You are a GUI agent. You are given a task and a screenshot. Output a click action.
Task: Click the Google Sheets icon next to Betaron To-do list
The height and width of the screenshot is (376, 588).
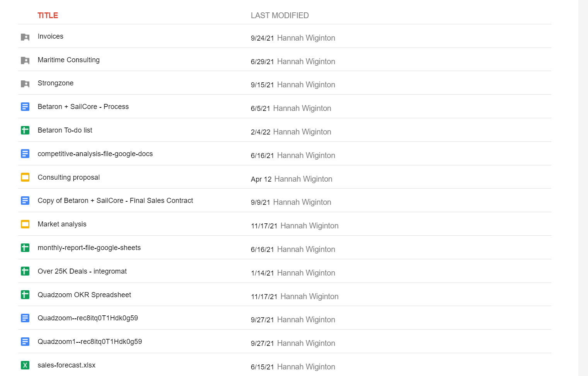pos(25,130)
